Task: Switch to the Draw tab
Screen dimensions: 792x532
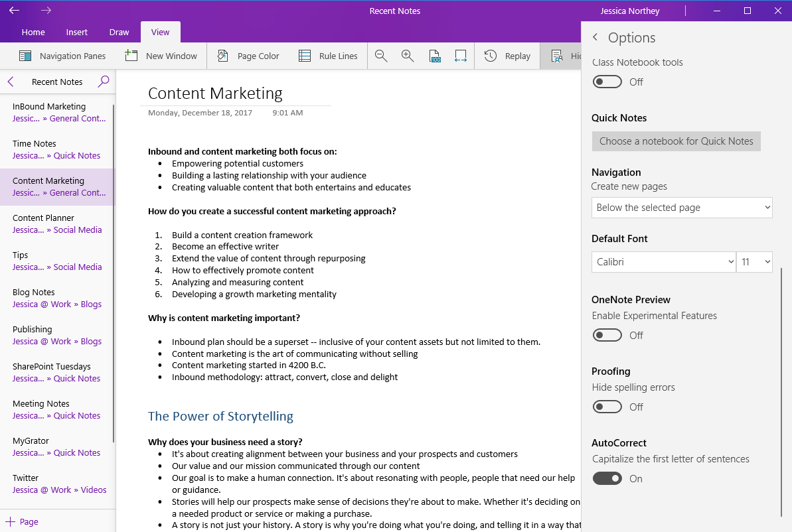Action: tap(119, 31)
